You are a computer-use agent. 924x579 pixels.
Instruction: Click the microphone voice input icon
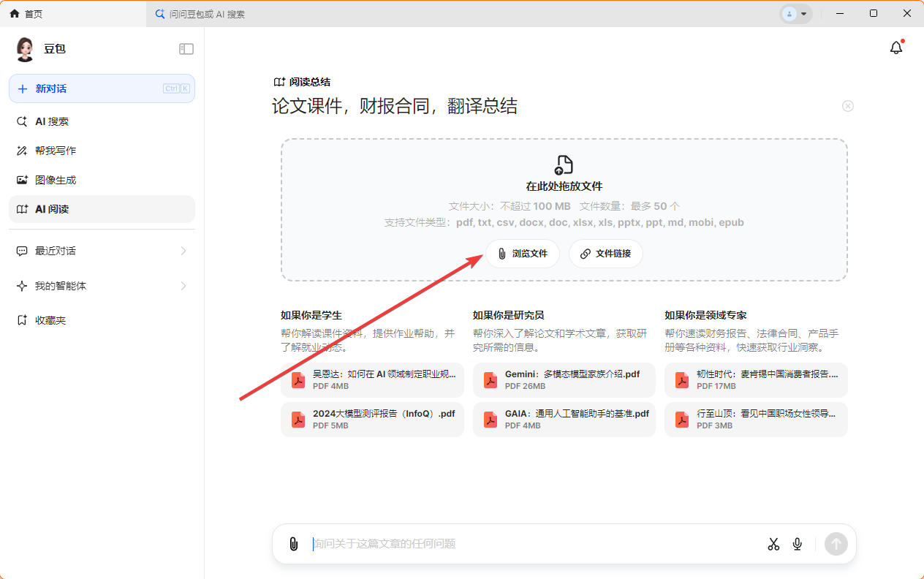[x=798, y=544]
